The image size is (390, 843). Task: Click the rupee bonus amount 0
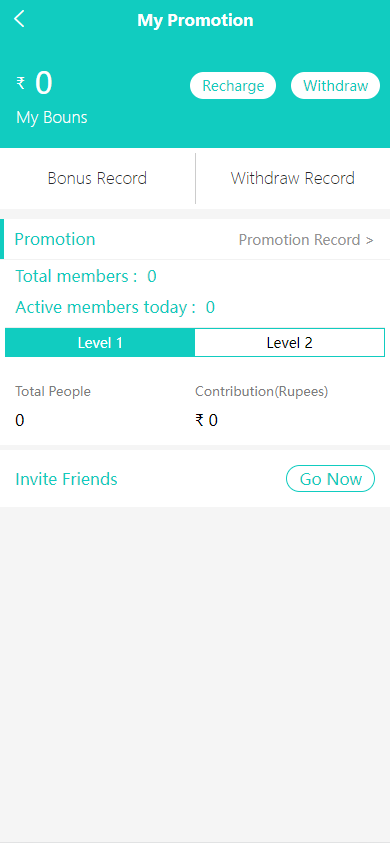(x=44, y=83)
